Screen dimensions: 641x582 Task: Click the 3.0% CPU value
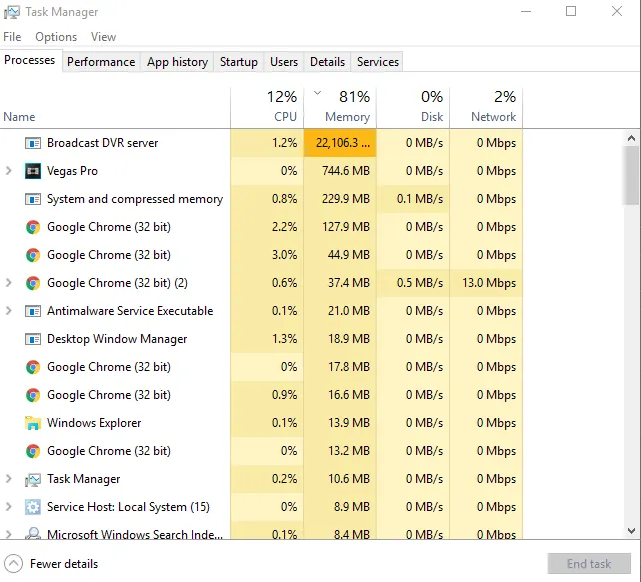285,255
